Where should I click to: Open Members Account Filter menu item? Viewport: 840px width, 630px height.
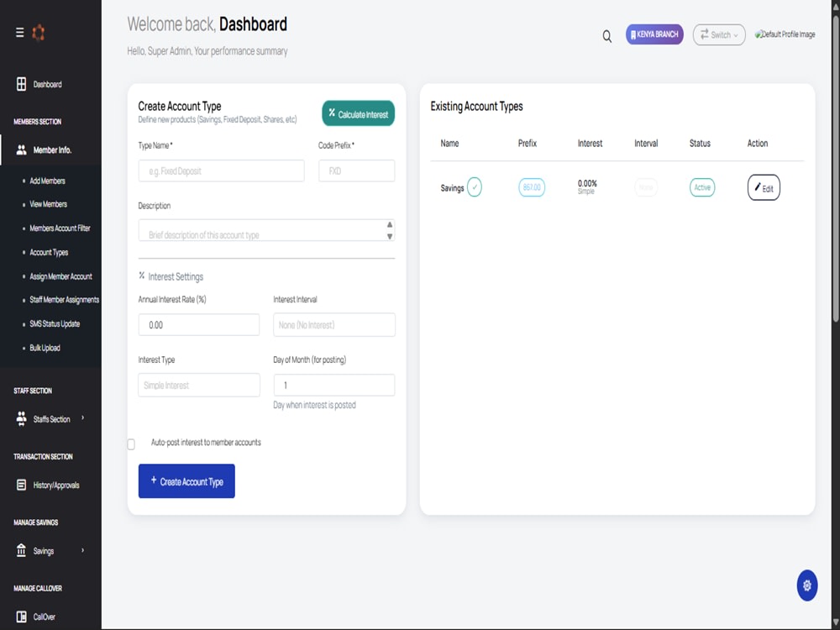60,228
